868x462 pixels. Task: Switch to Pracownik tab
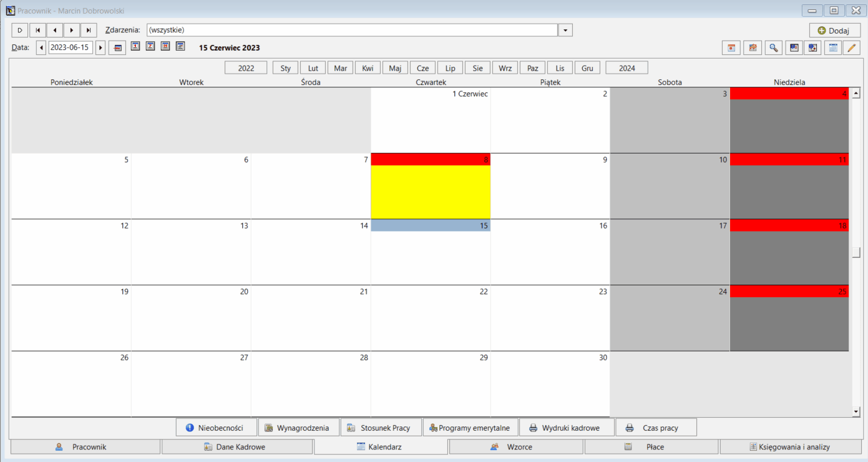(85, 447)
